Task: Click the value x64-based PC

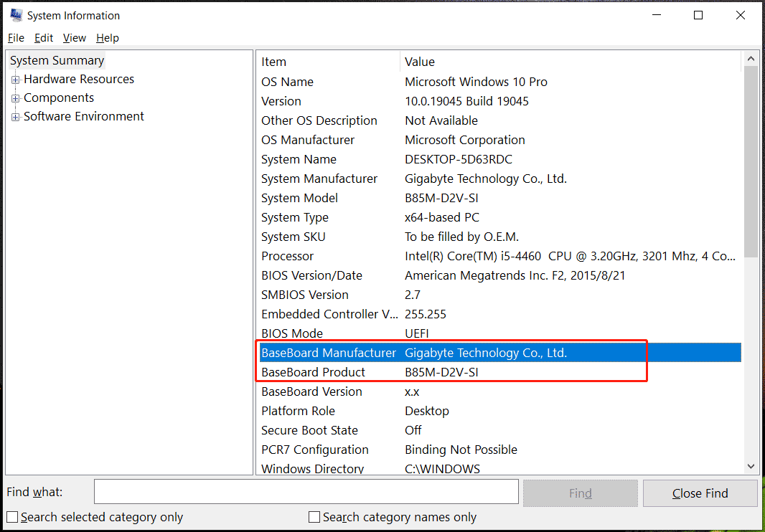Action: [x=441, y=217]
